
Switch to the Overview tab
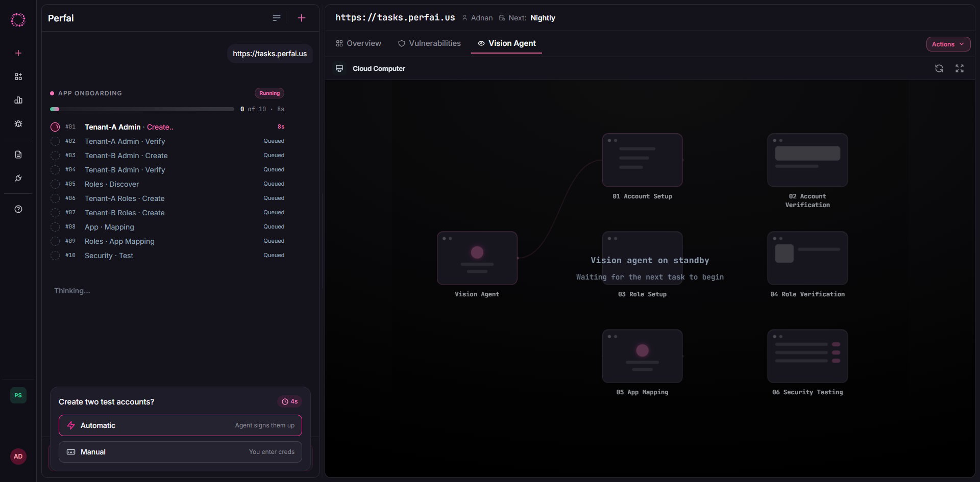pos(358,43)
